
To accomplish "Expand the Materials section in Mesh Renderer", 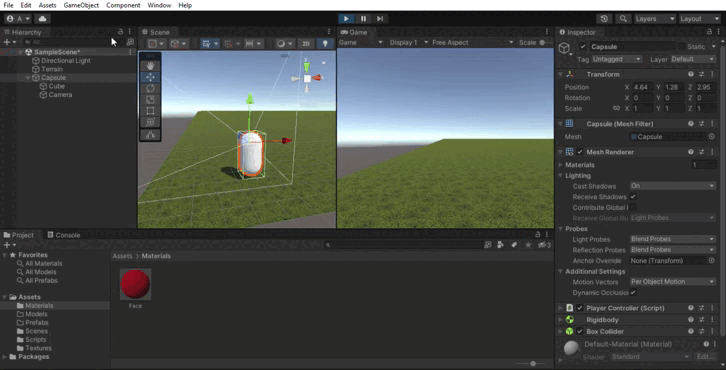I will [561, 165].
